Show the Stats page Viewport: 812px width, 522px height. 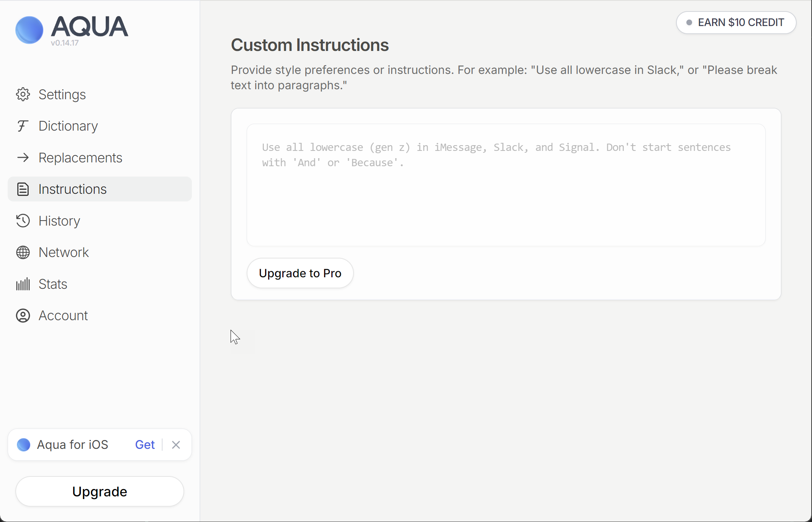(100, 284)
